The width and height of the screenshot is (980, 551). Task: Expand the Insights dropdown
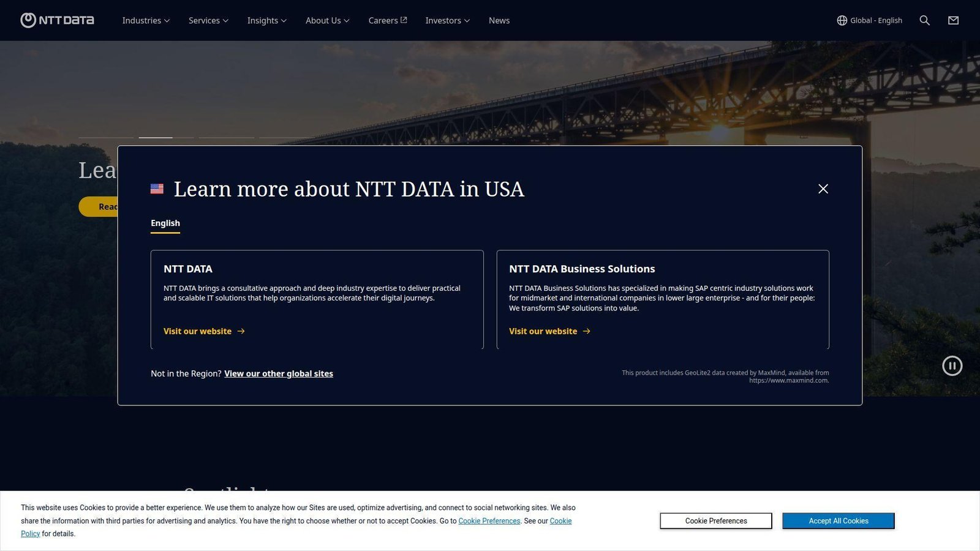(x=266, y=20)
